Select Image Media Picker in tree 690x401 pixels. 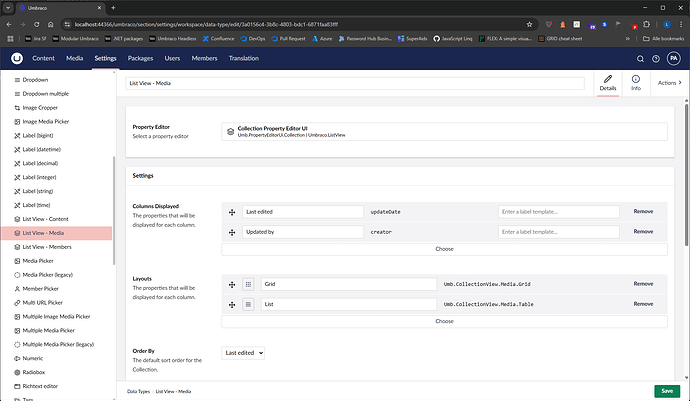click(46, 121)
